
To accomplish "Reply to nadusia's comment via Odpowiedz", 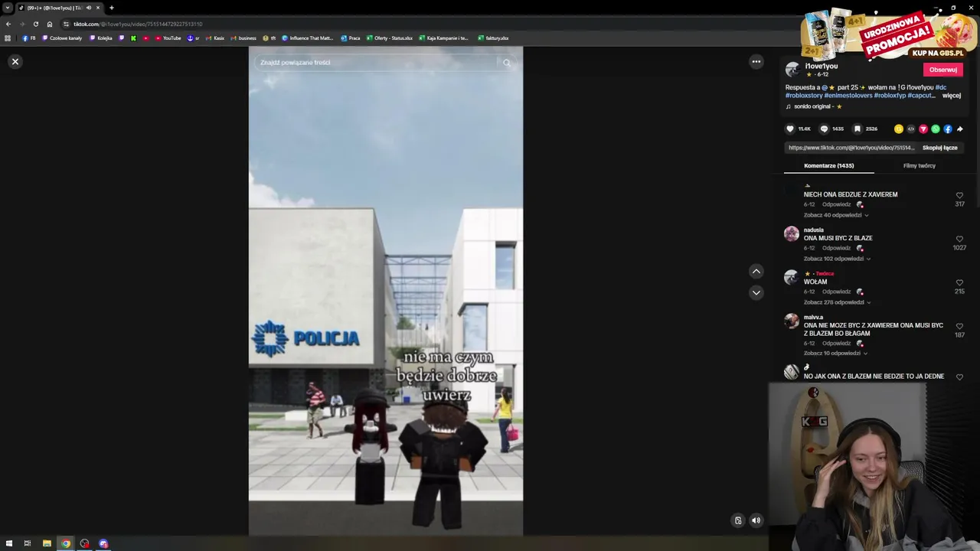I will (x=837, y=249).
